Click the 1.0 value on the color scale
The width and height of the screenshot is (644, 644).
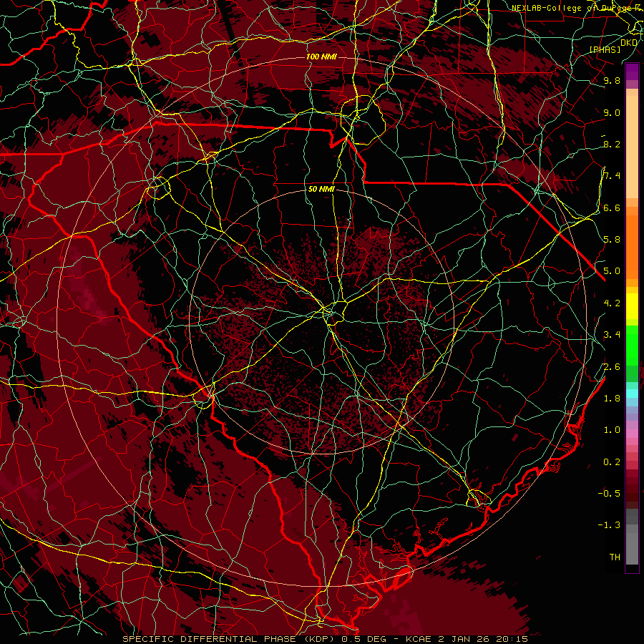[612, 430]
